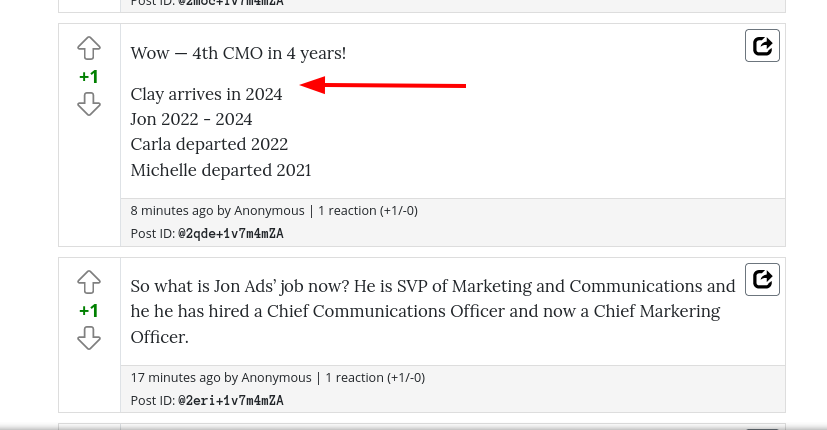The width and height of the screenshot is (827, 430).
Task: Click Anonymous author of the 8-minute-old post
Action: tap(269, 211)
